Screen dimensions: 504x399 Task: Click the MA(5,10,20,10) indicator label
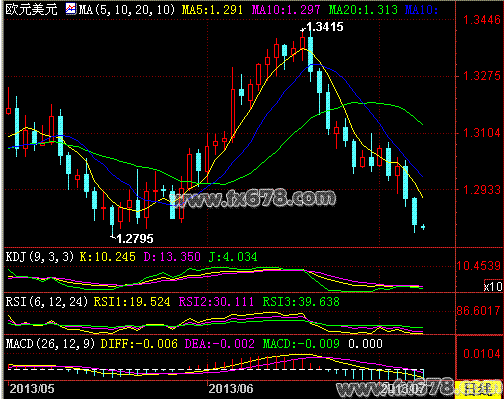(127, 9)
